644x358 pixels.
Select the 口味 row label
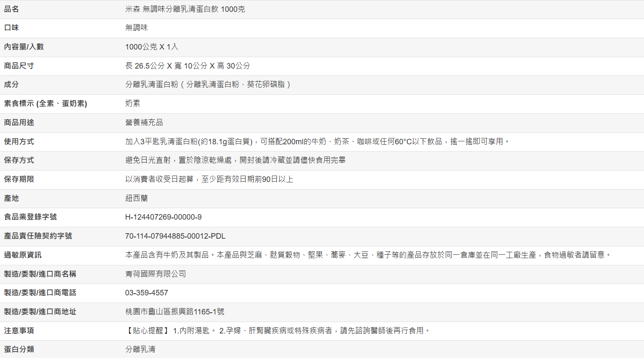(x=11, y=28)
